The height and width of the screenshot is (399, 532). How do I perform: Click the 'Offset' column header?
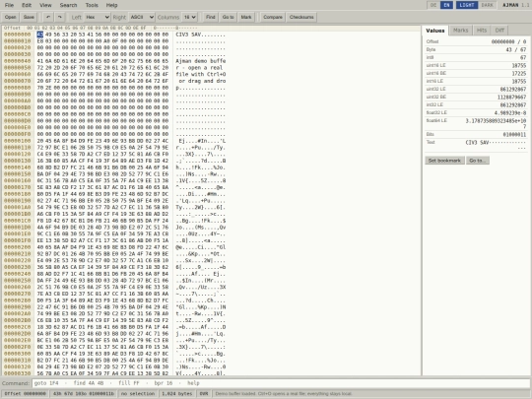coord(12,29)
